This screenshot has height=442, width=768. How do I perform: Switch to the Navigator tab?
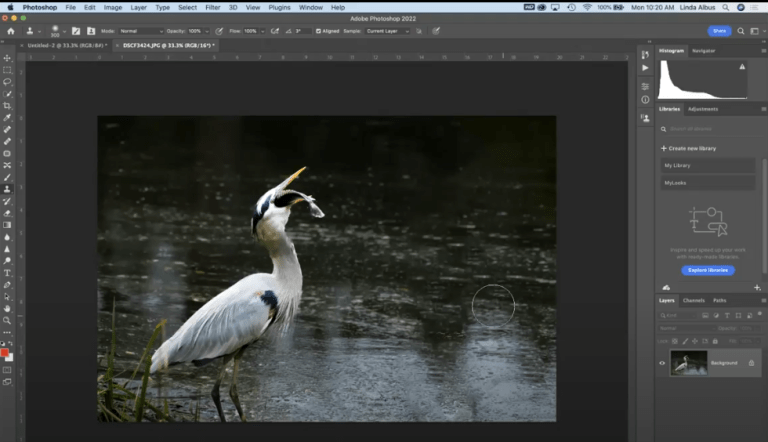703,50
